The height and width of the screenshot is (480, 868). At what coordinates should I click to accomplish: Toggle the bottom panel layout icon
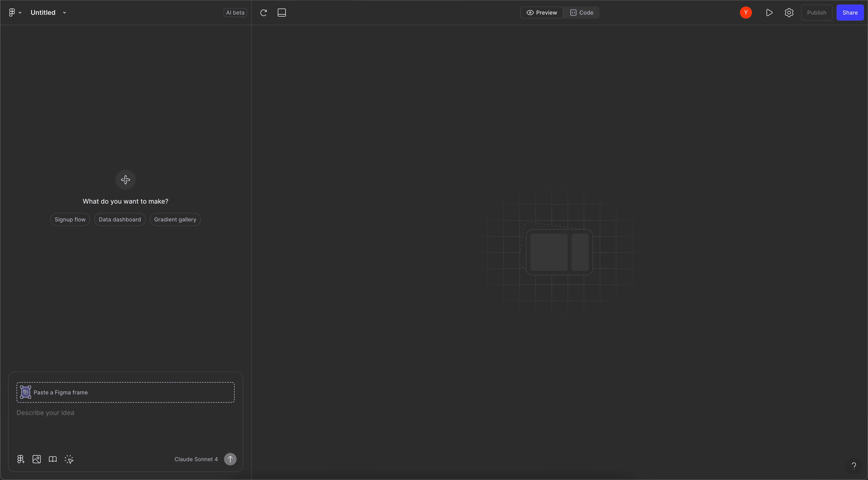coord(282,13)
